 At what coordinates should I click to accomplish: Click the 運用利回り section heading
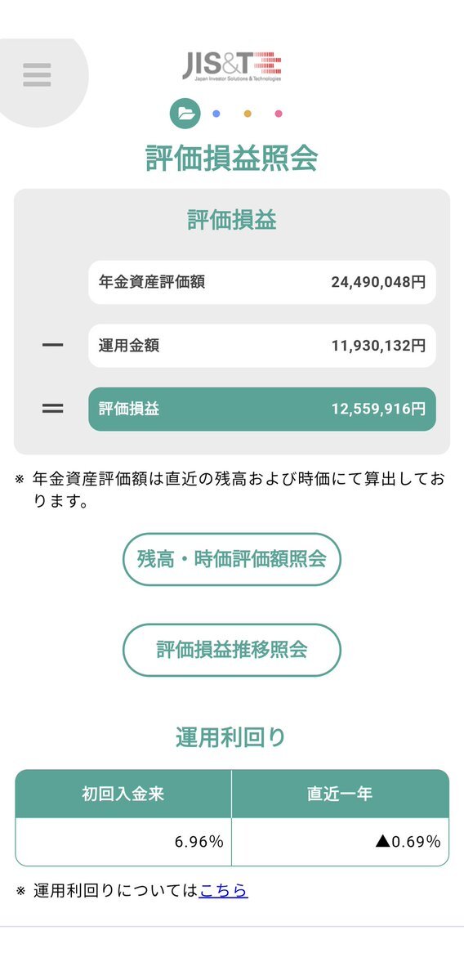pyautogui.click(x=231, y=737)
